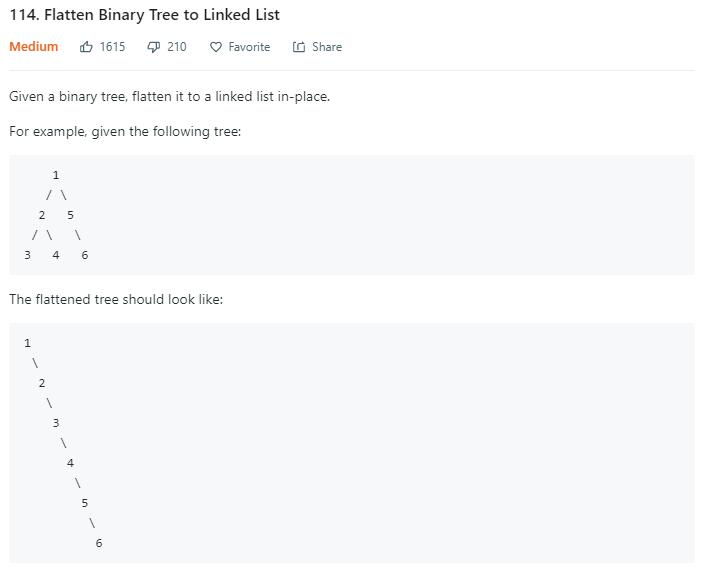Screen dimensions: 701x583
Task: Upvote the problem with thumbs-up icon
Action: [86, 46]
